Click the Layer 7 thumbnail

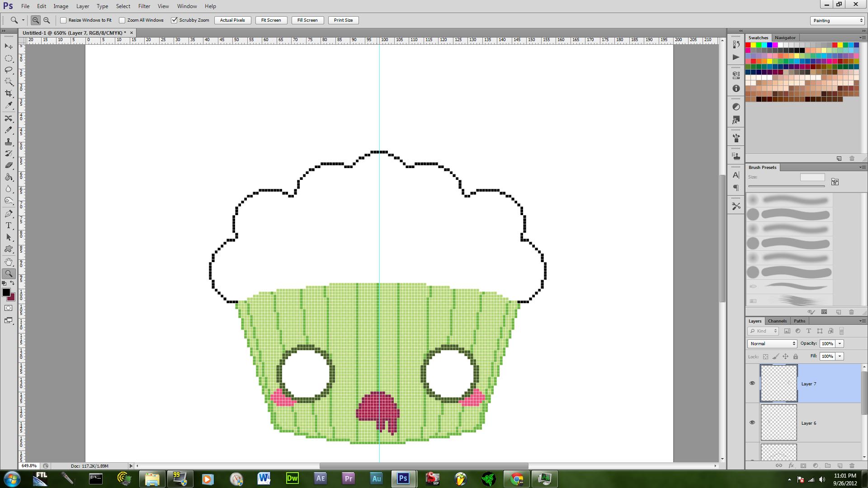point(779,383)
